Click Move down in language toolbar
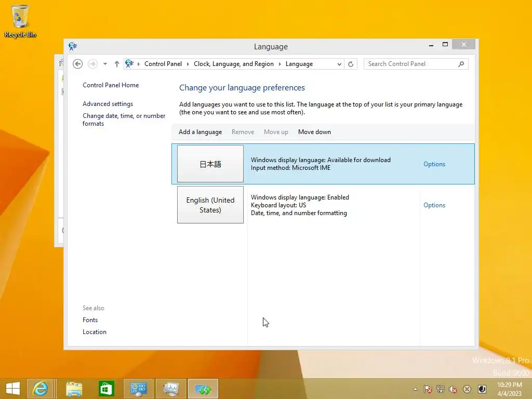532x399 pixels. [314, 132]
